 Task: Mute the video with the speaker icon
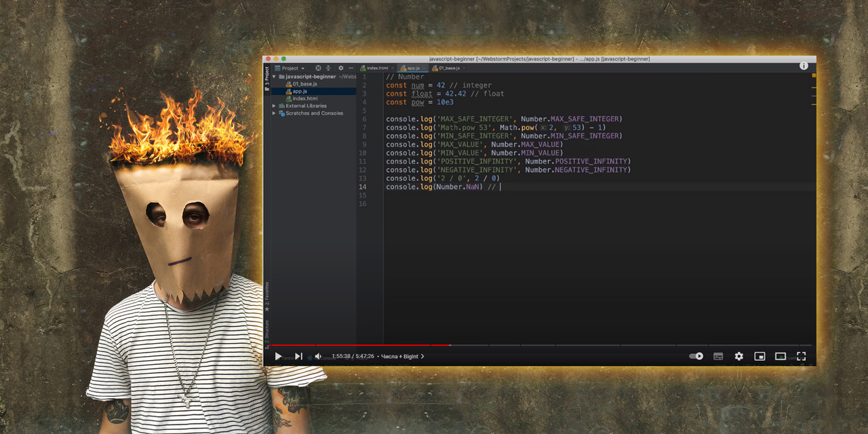coord(317,356)
